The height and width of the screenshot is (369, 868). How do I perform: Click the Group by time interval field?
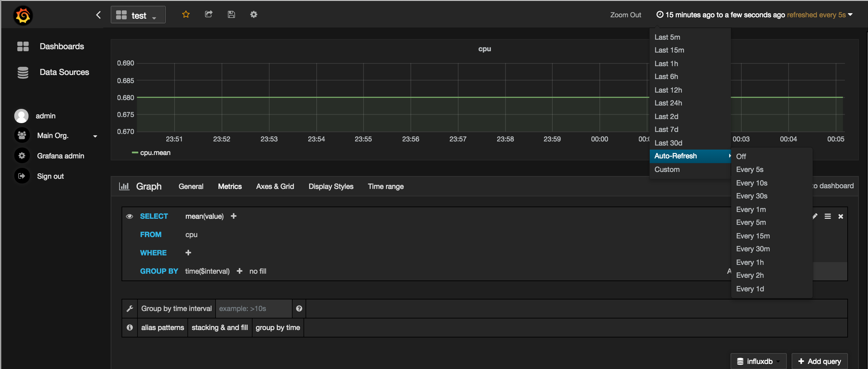tap(253, 308)
